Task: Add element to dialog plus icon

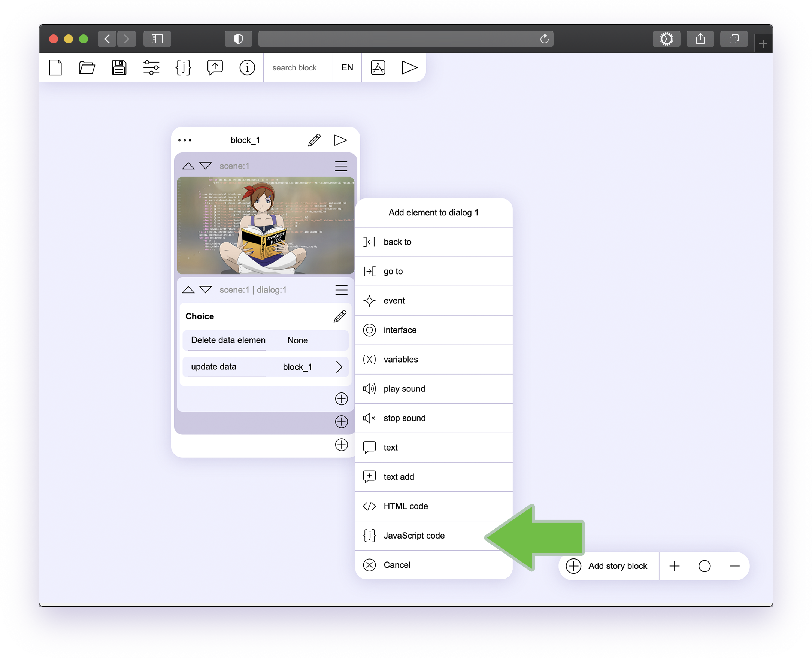Action: pyautogui.click(x=342, y=399)
